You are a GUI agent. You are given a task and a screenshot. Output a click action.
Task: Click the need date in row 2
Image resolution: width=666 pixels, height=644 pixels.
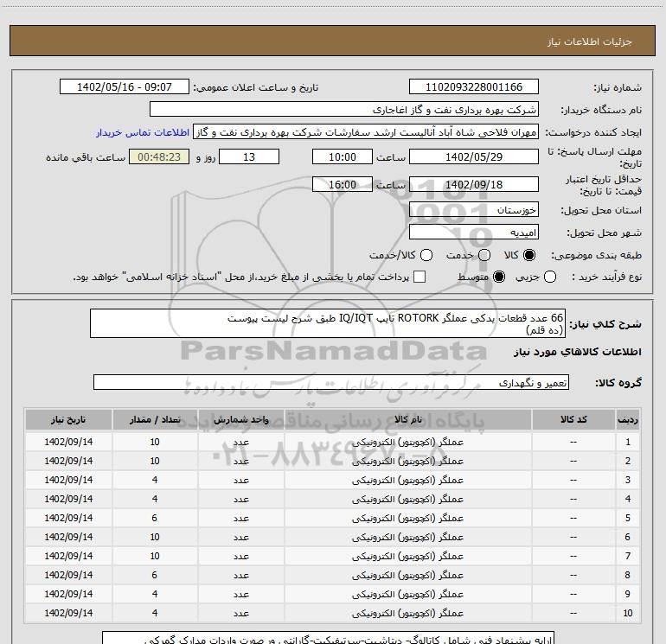click(x=68, y=461)
